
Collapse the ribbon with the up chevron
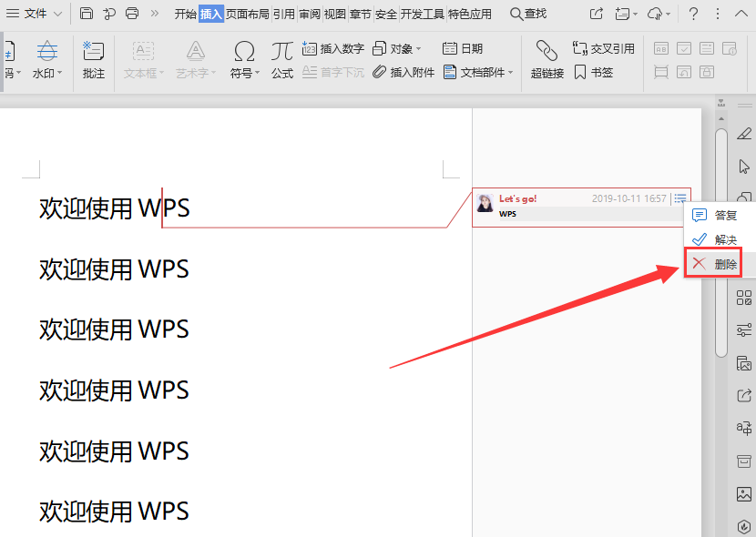[x=741, y=14]
